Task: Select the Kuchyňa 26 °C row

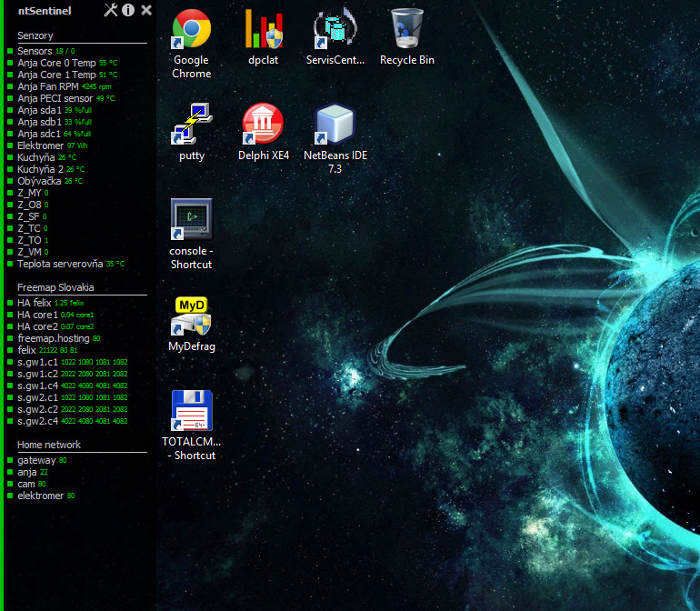Action: (x=42, y=157)
